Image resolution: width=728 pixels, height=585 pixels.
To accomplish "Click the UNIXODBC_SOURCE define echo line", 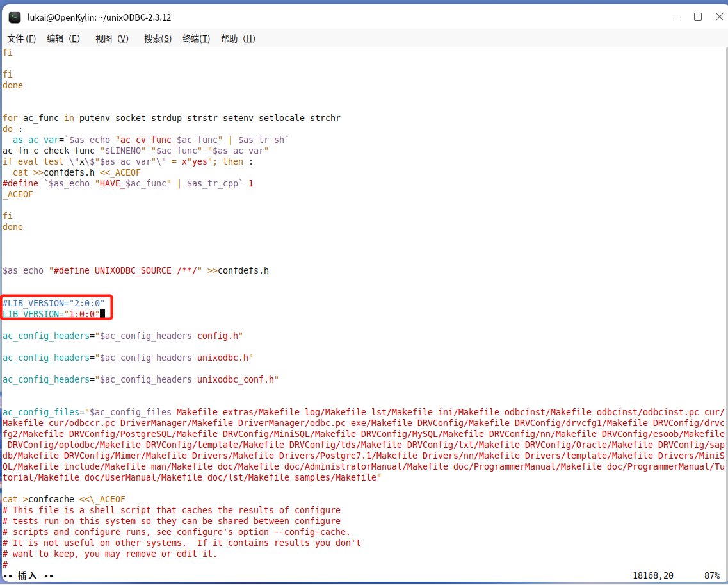I will pyautogui.click(x=136, y=270).
